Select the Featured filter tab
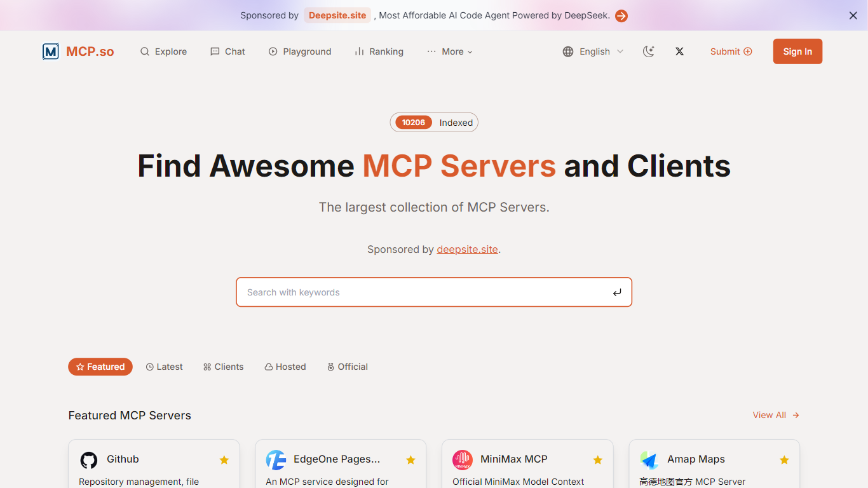The height and width of the screenshot is (488, 868). click(x=100, y=367)
